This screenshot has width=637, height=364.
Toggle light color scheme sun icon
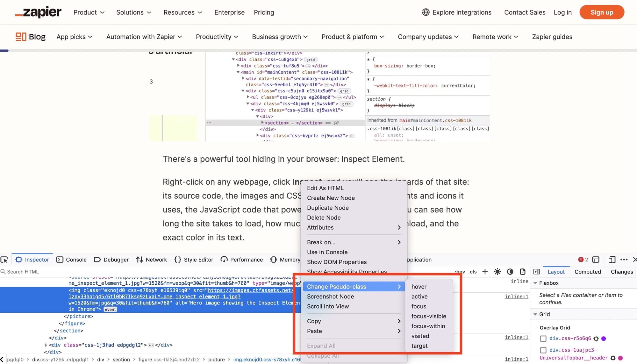tap(497, 272)
